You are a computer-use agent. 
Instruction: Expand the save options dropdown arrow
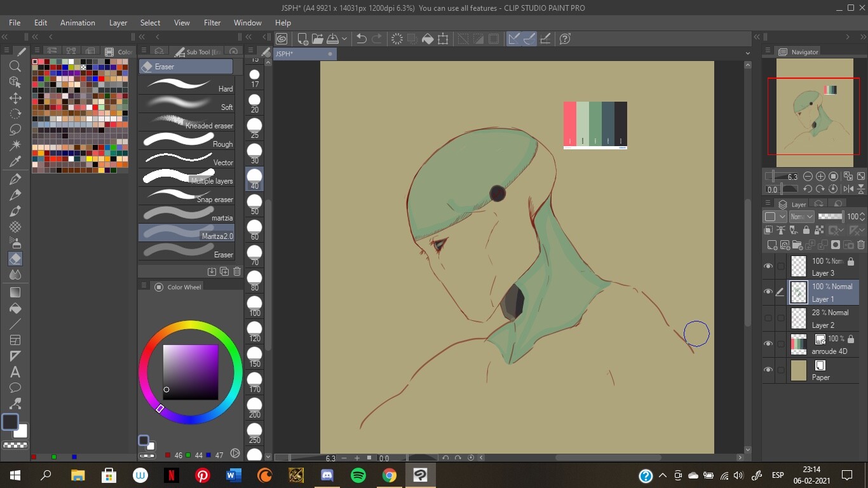tap(344, 39)
